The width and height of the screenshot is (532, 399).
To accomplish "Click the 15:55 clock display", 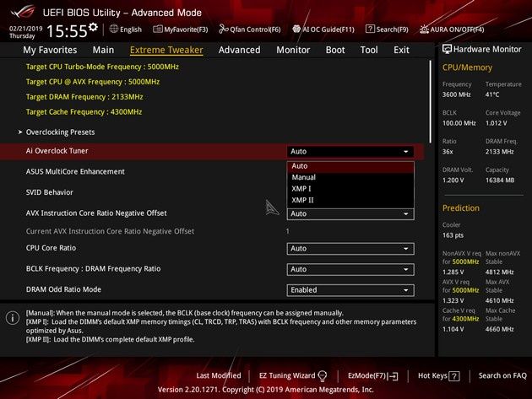I will (67, 31).
